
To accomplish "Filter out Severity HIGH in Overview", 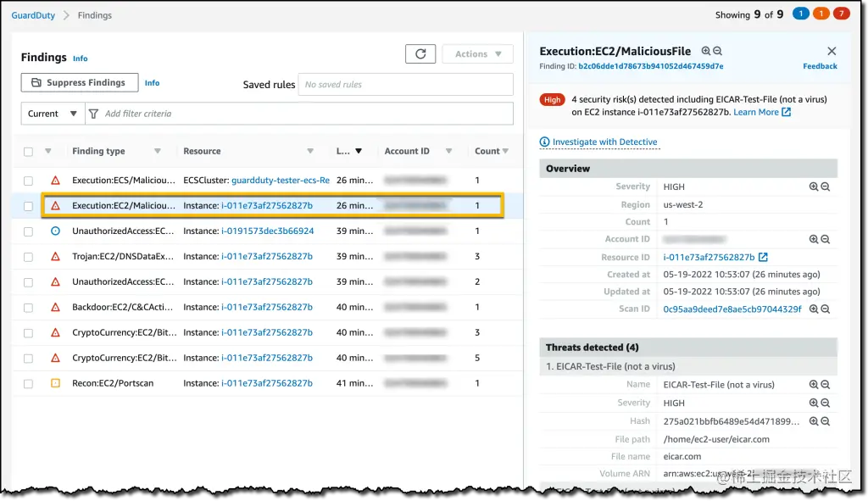I will 826,186.
